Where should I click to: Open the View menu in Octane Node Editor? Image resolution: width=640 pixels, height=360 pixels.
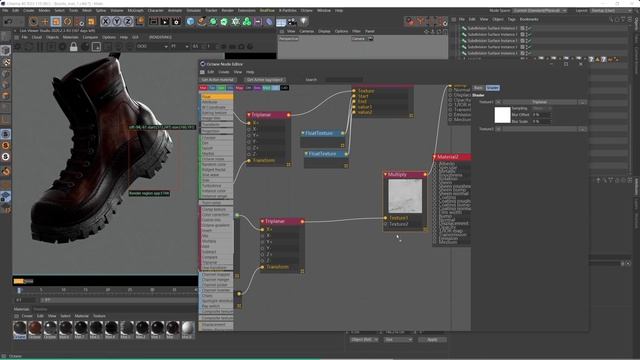coord(238,72)
